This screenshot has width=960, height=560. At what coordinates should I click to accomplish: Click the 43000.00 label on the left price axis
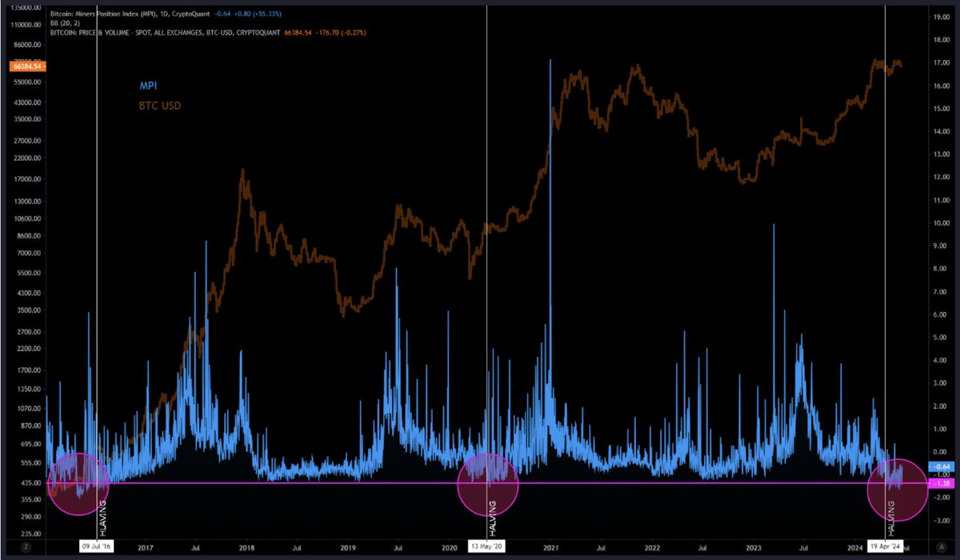click(x=28, y=102)
